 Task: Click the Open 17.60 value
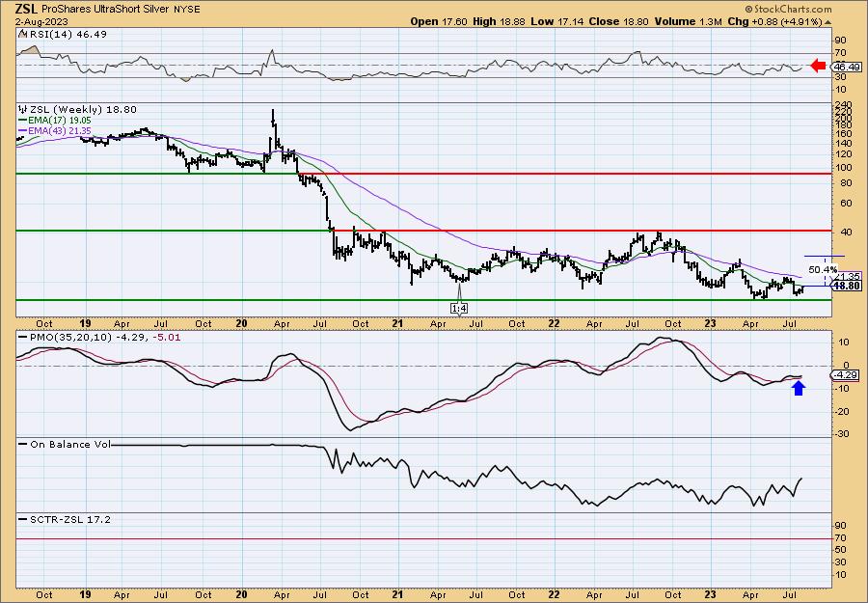439,21
